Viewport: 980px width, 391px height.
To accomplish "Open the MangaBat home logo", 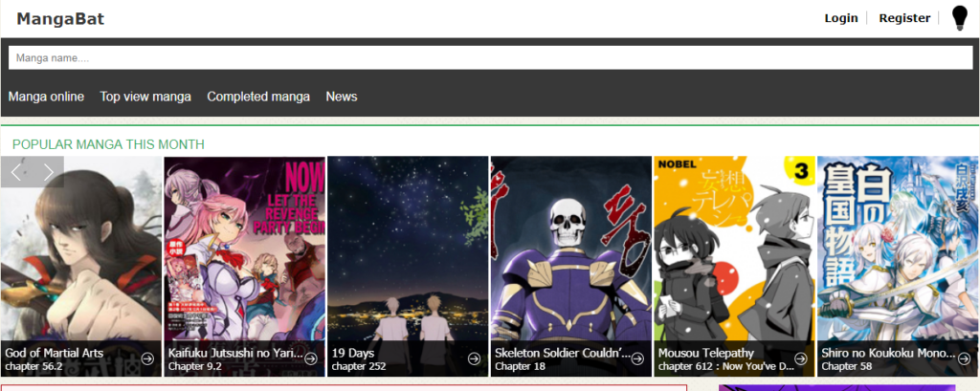I will click(60, 19).
